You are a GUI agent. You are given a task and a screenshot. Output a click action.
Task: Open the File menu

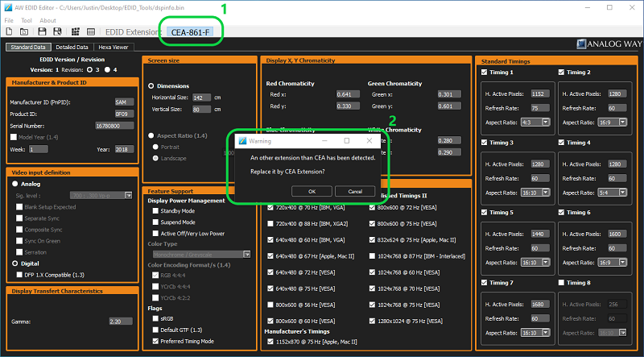(x=9, y=20)
